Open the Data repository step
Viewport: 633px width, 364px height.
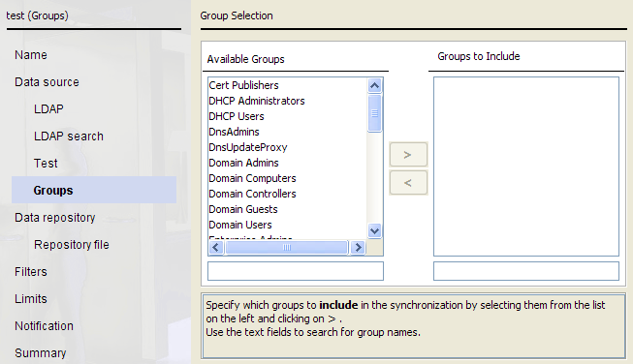55,218
